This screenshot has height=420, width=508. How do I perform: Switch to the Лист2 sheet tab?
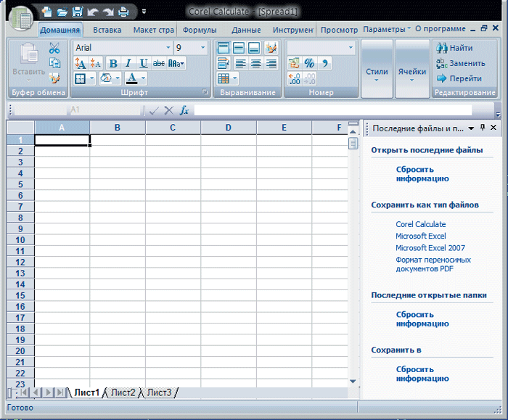[123, 392]
